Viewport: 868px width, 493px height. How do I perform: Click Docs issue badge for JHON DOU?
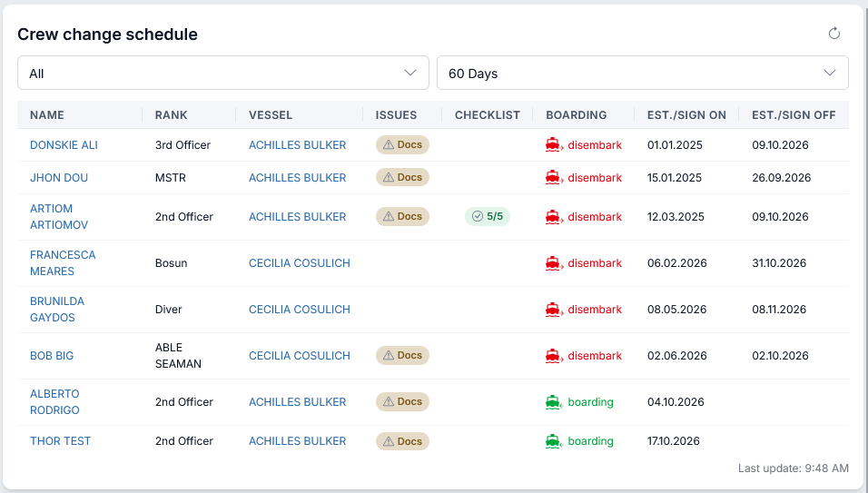[402, 177]
